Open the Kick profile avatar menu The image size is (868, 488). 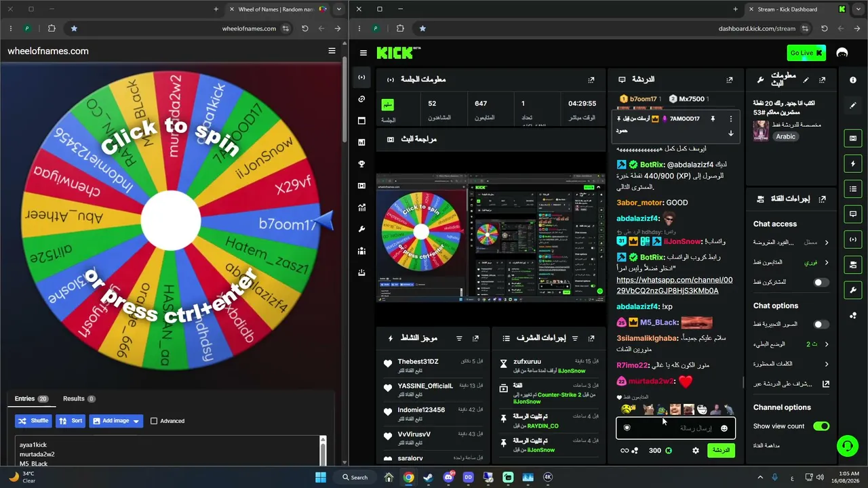pos(842,53)
